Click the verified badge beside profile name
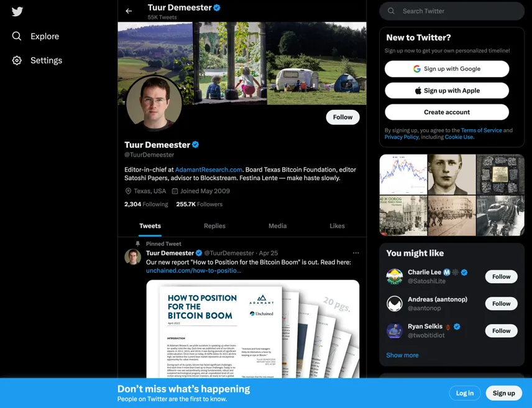This screenshot has width=532, height=408. [195, 145]
